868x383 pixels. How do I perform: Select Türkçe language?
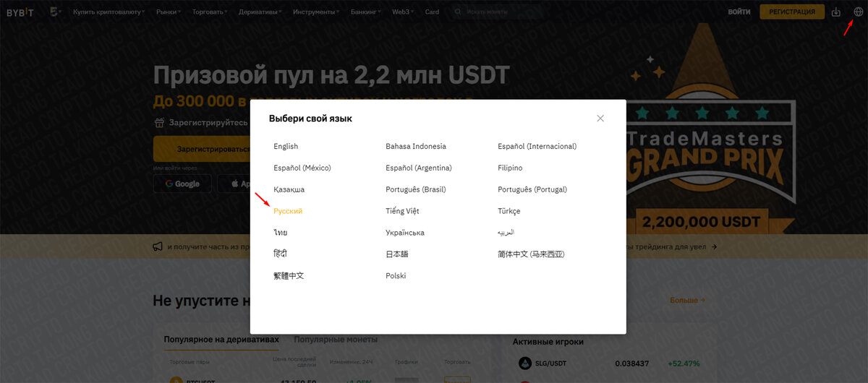click(509, 211)
